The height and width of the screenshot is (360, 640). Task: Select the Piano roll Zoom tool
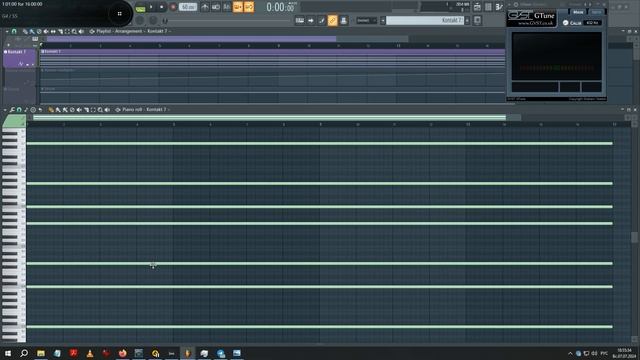tap(100, 110)
